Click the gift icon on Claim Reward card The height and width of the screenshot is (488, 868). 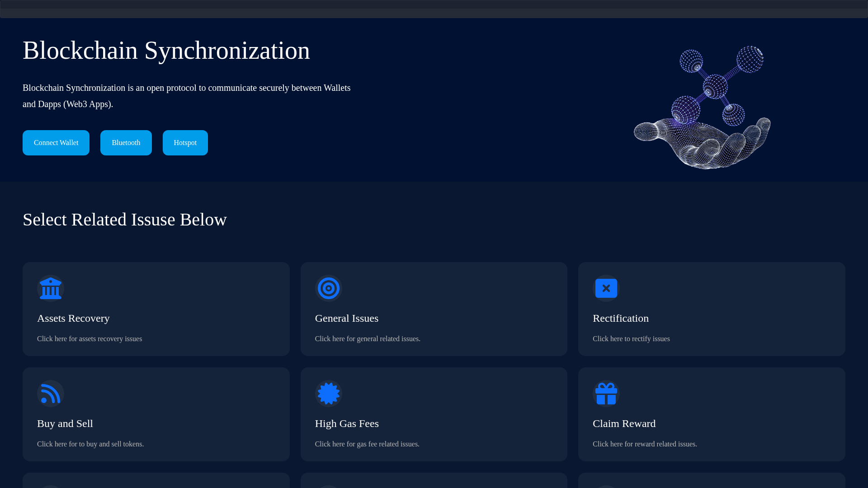[x=606, y=394]
